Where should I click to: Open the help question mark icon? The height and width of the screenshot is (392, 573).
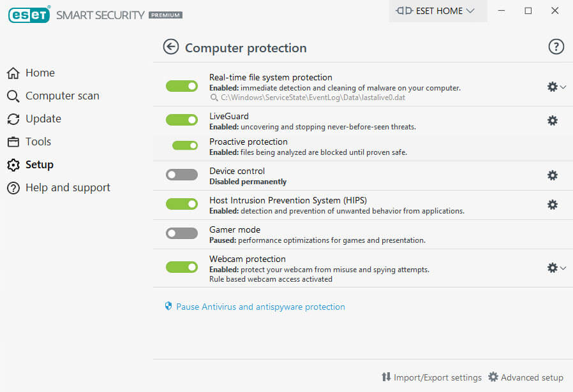tap(556, 47)
